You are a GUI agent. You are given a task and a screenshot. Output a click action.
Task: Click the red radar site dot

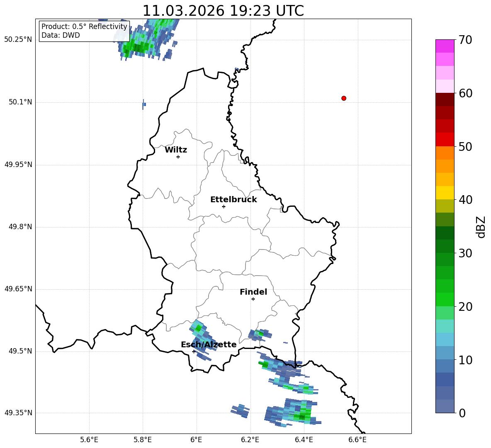click(x=344, y=98)
